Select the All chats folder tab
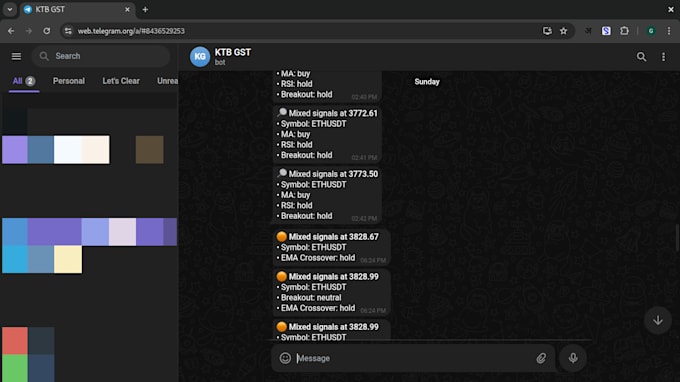680x382 pixels. 24,81
